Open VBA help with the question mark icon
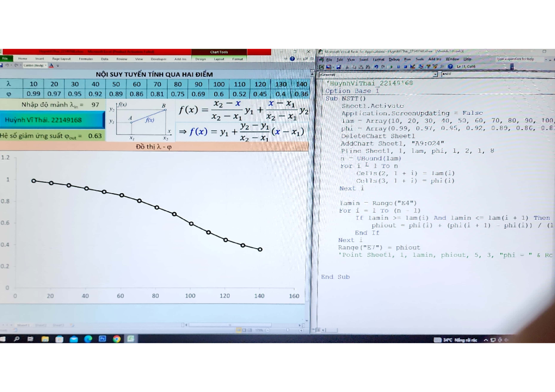This screenshot has width=555, height=392. click(x=450, y=67)
